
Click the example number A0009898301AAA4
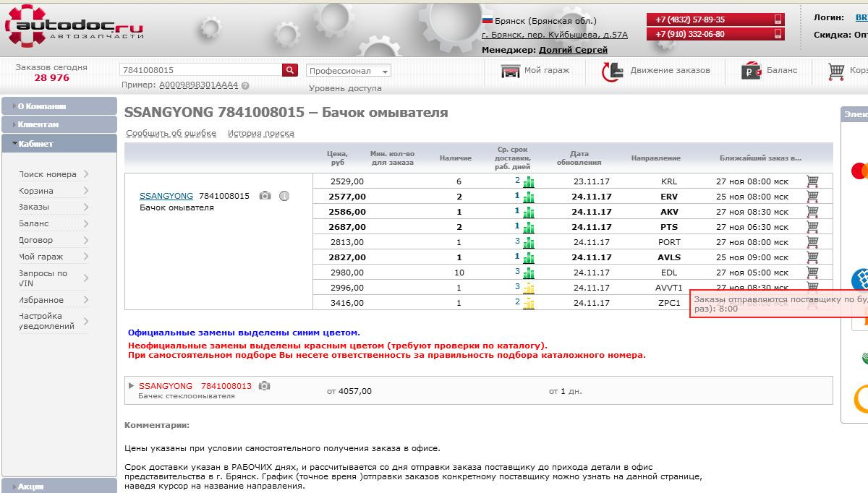[x=199, y=85]
